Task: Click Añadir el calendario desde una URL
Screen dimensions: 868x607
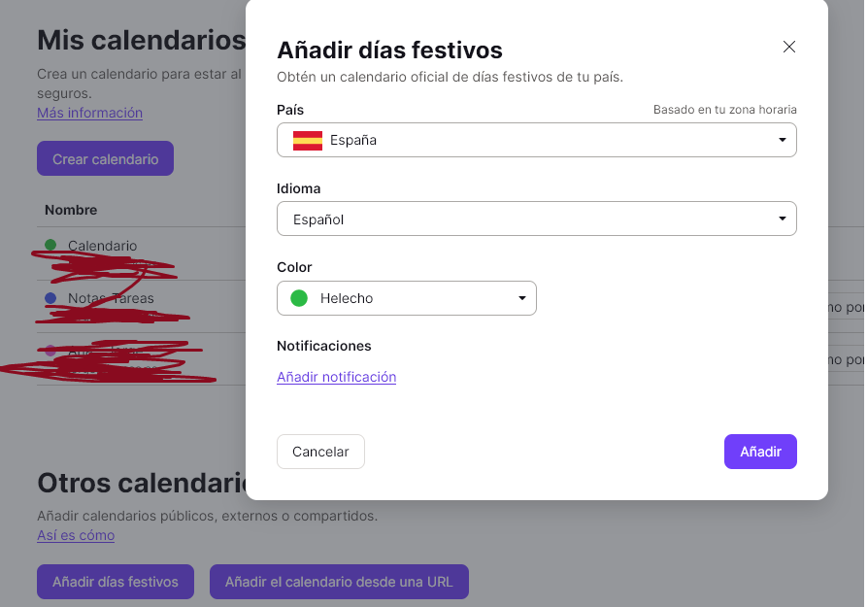Action: point(339,582)
